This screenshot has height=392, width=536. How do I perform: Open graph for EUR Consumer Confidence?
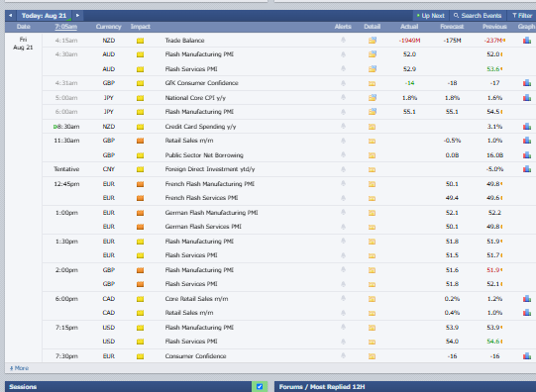point(527,356)
